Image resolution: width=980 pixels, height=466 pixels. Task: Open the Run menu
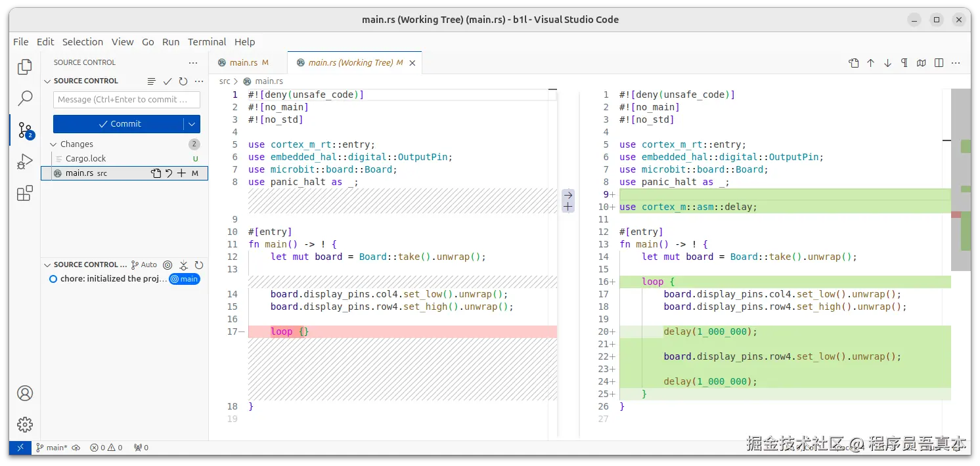(x=171, y=42)
